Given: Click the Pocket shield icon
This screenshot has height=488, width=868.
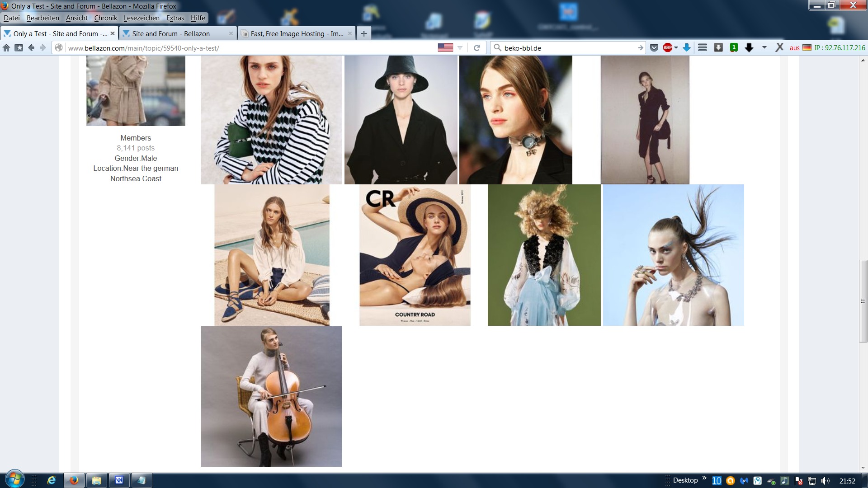Looking at the screenshot, I should pyautogui.click(x=654, y=47).
